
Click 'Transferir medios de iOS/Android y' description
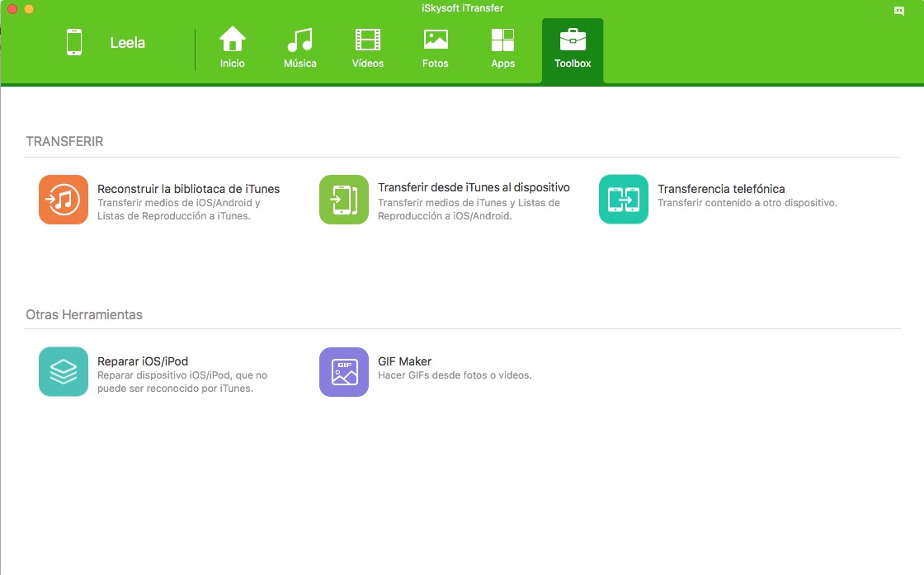[x=178, y=203]
